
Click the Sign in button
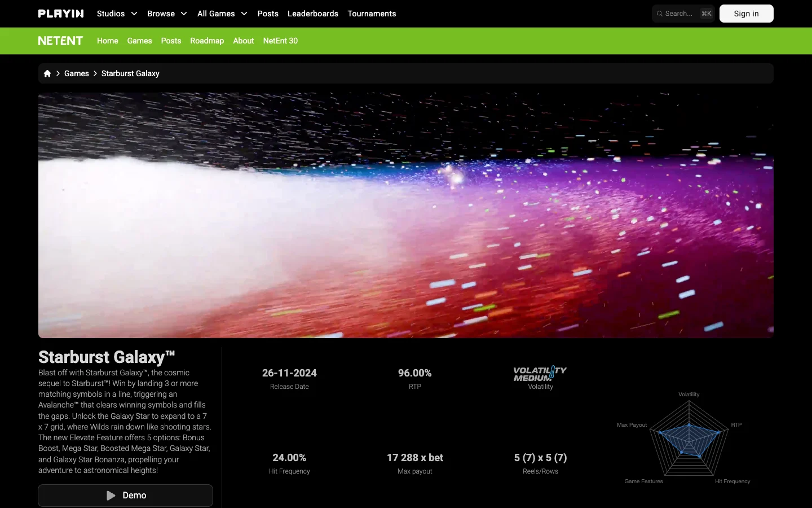click(747, 14)
